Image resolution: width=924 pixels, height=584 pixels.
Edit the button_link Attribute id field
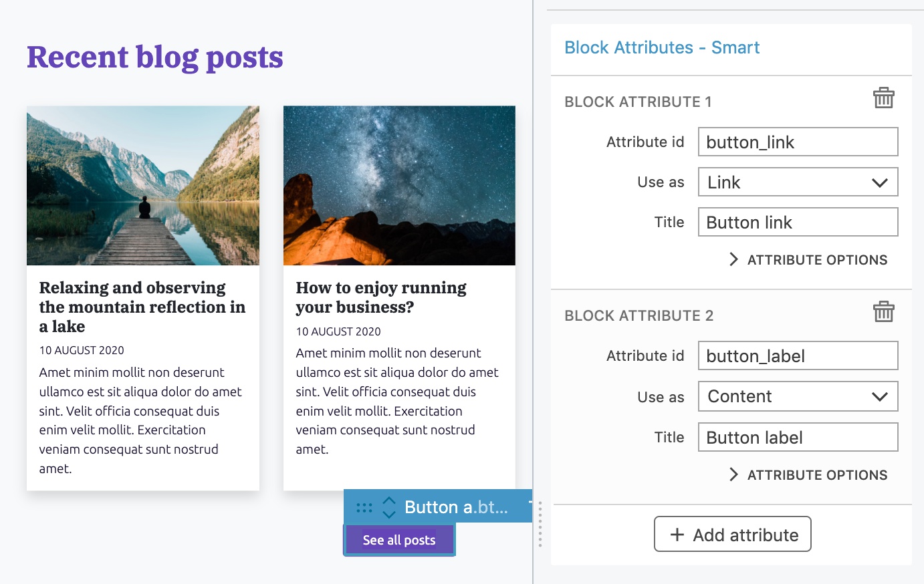point(798,142)
